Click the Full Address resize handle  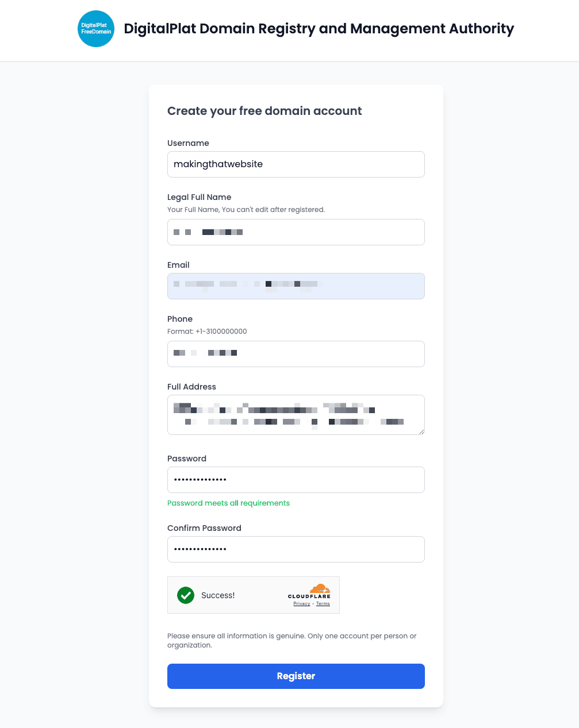pos(421,432)
